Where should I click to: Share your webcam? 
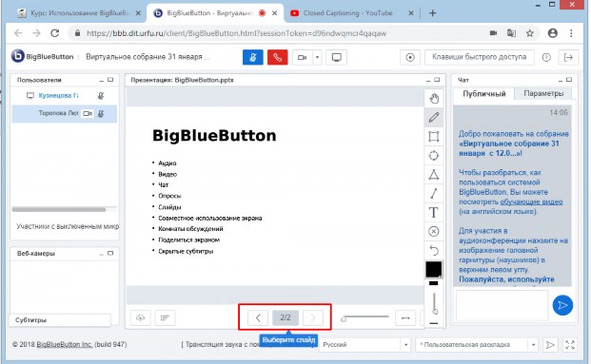(303, 58)
